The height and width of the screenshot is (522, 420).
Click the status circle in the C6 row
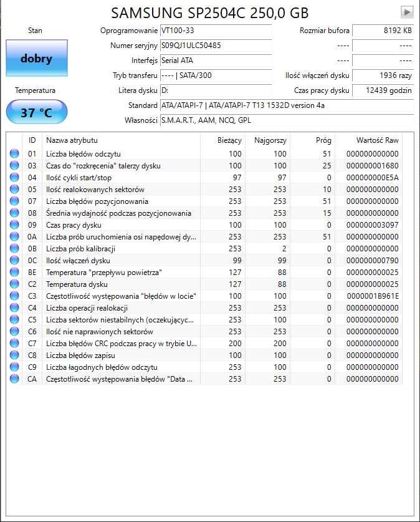tap(14, 331)
